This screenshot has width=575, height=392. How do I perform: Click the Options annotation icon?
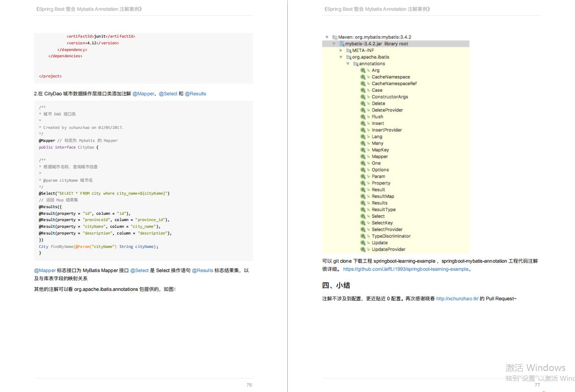click(363, 170)
